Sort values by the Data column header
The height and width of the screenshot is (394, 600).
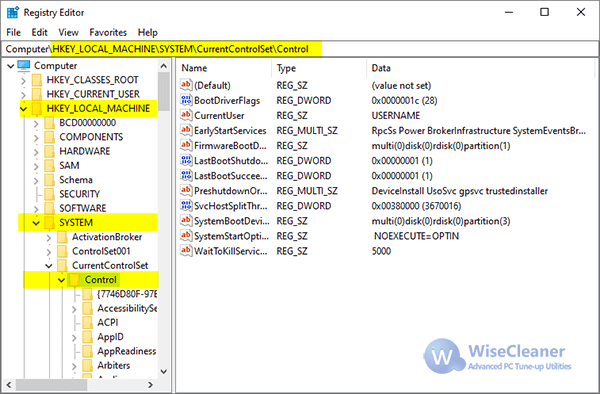click(480, 68)
